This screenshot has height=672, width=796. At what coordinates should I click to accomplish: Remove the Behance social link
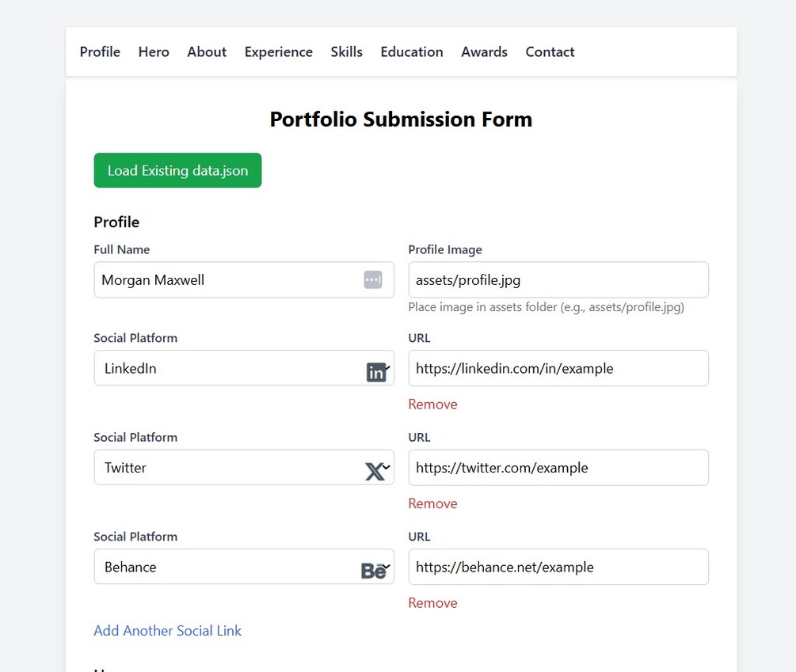432,603
